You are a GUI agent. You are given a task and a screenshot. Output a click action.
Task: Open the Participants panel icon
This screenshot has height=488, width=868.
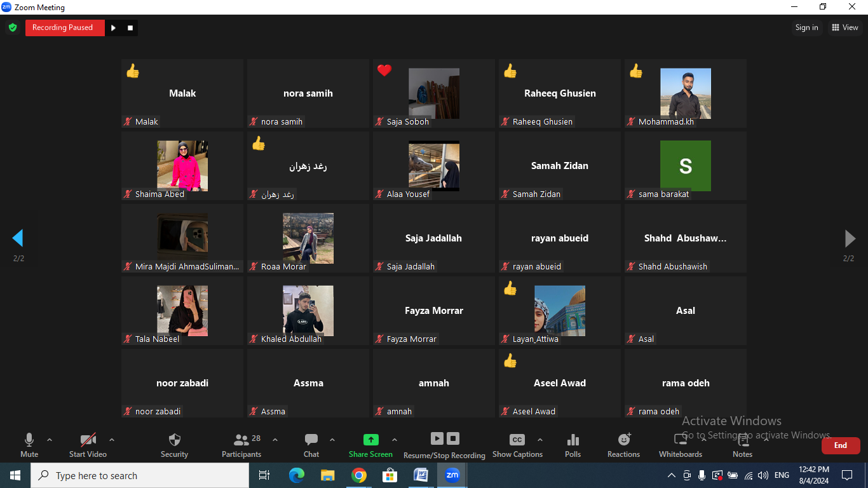(x=241, y=440)
